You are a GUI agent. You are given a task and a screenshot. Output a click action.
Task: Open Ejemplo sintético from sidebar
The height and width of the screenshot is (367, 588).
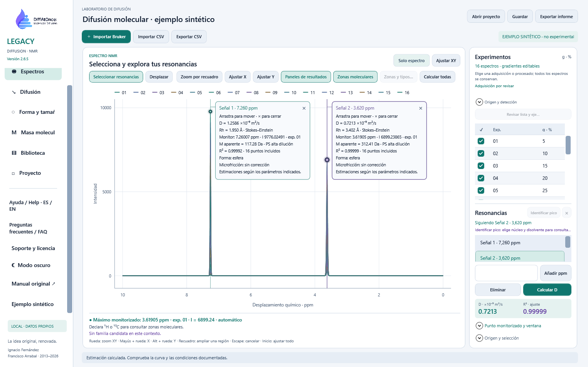point(32,304)
